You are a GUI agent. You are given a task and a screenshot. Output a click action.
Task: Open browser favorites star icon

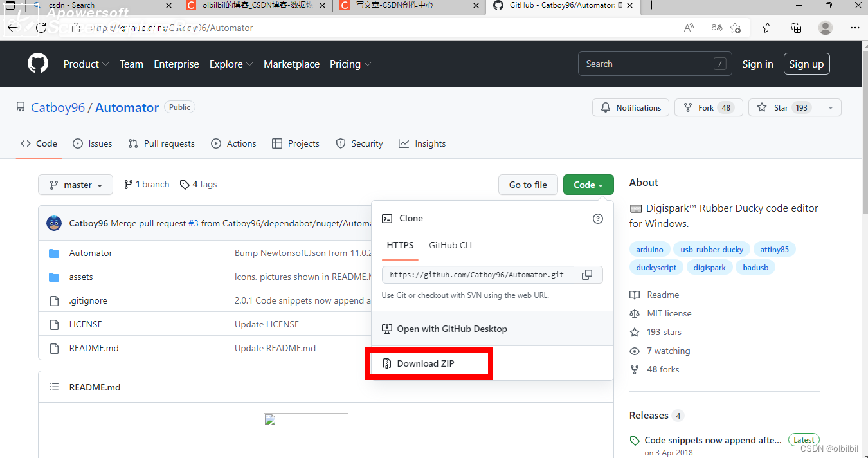coord(768,28)
